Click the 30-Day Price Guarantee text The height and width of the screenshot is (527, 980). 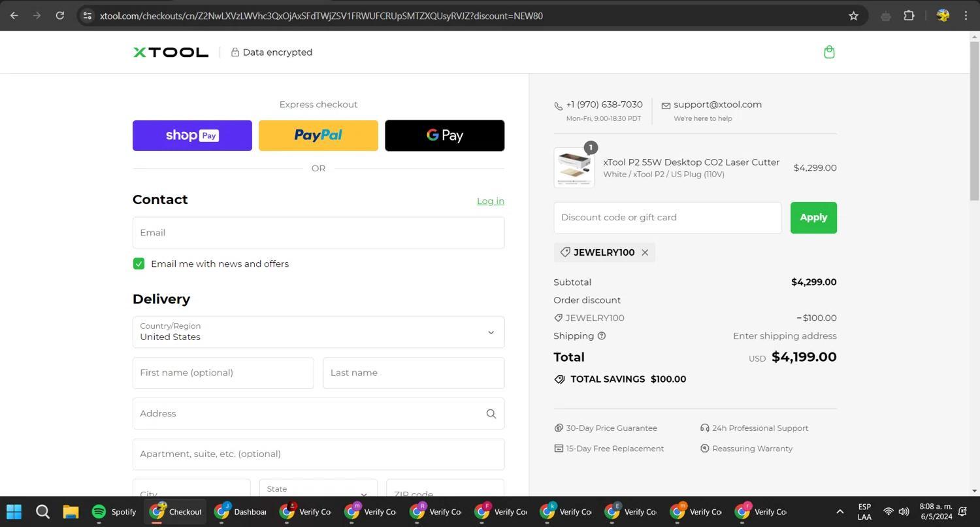point(612,428)
